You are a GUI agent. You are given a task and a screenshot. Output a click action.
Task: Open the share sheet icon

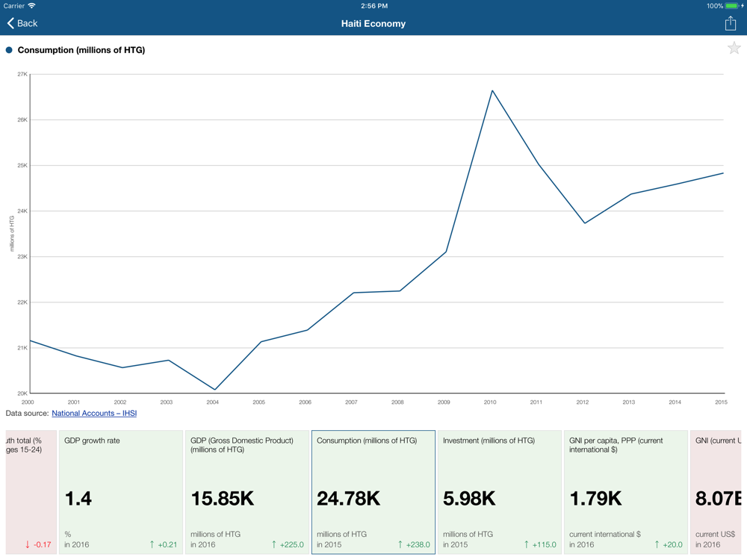(730, 23)
